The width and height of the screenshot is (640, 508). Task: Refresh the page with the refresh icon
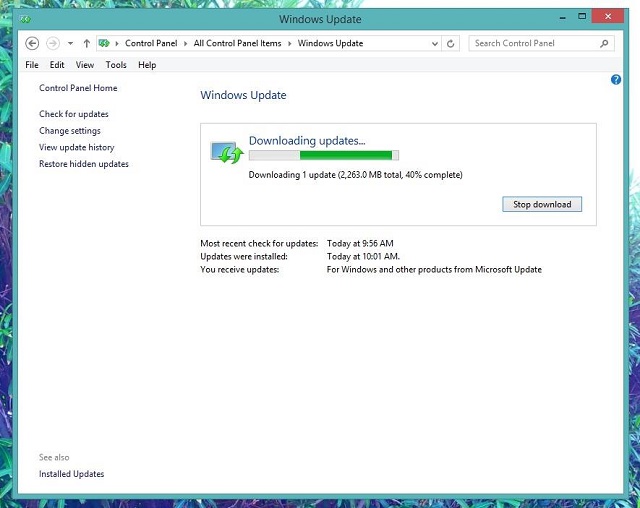coord(450,44)
